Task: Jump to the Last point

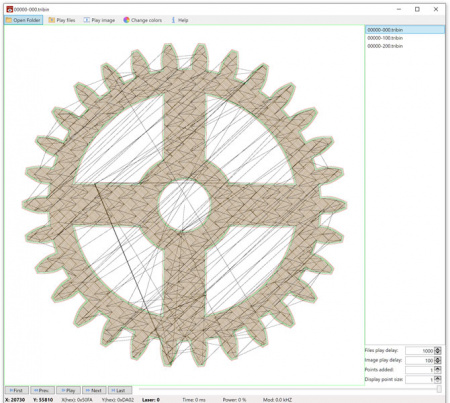Action: pyautogui.click(x=120, y=390)
